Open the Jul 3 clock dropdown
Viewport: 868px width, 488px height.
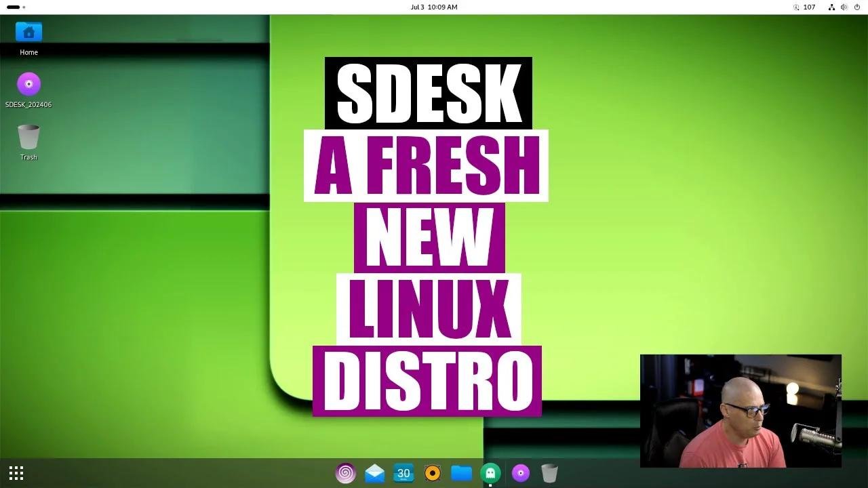pyautogui.click(x=435, y=7)
